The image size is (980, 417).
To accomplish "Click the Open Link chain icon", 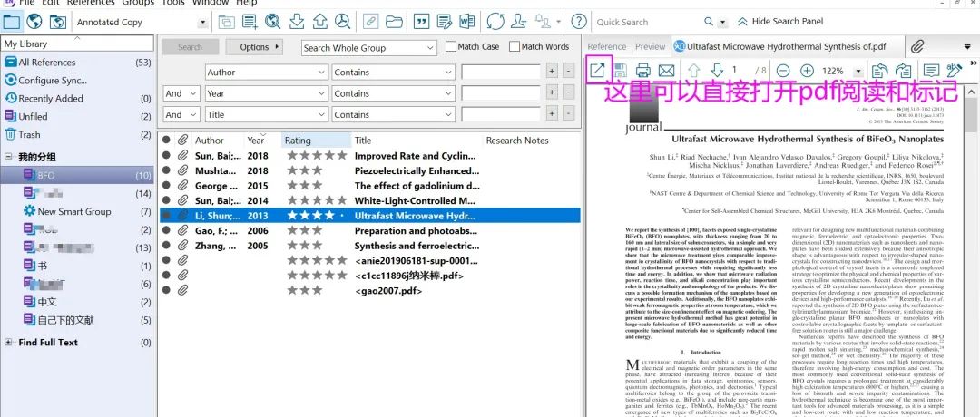I will [x=370, y=22].
